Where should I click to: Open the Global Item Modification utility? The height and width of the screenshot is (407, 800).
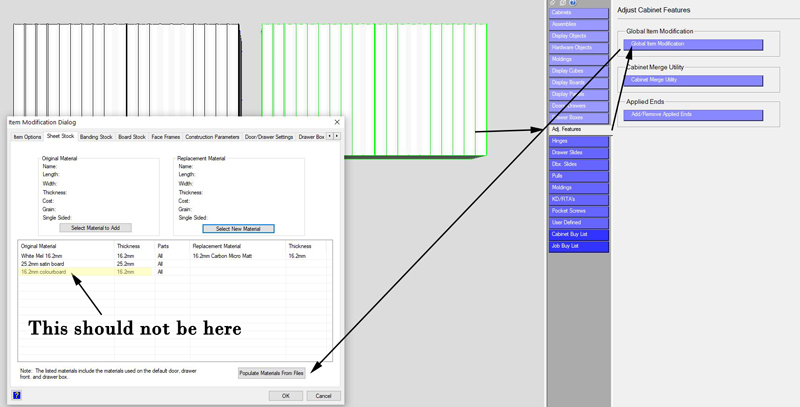pyautogui.click(x=694, y=45)
